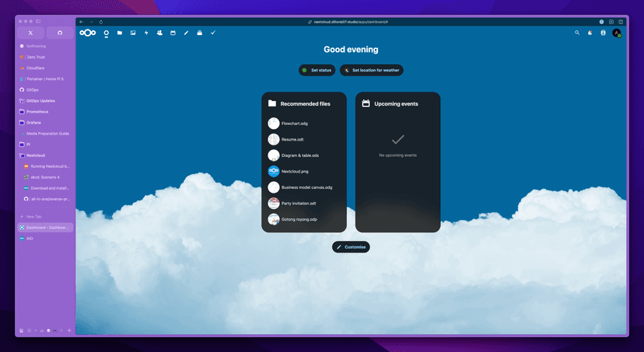Open the Calendar app icon

click(173, 33)
